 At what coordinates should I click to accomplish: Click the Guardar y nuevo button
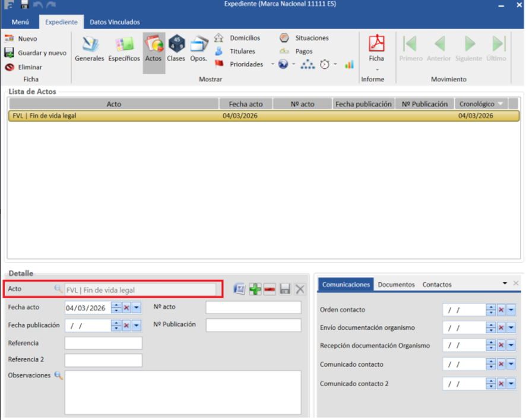point(36,53)
